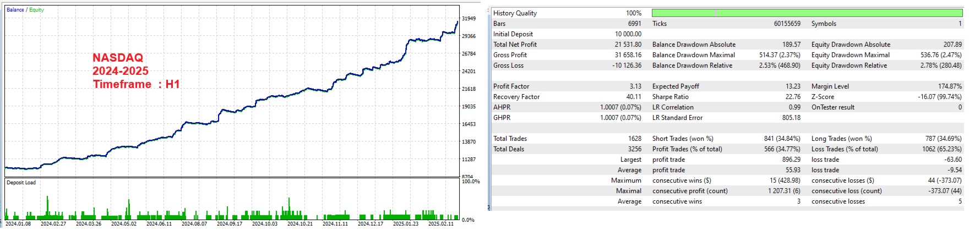980x230 pixels.
Task: Click the Balance Drawdown Maximal value 514.37 (2.37%)
Action: coord(780,55)
